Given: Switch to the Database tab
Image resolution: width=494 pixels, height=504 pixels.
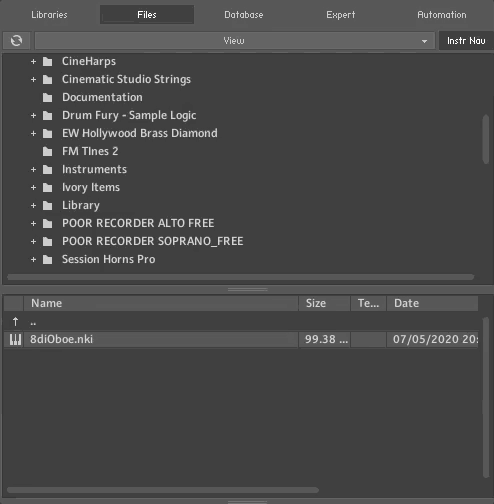Looking at the screenshot, I should pyautogui.click(x=244, y=15).
